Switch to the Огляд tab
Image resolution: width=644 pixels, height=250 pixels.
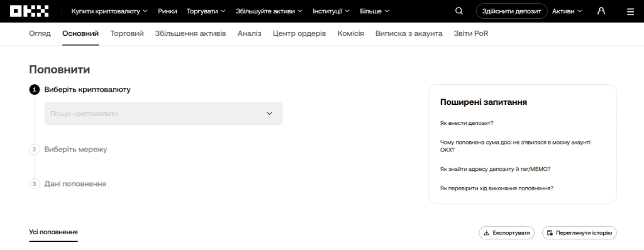click(x=40, y=34)
